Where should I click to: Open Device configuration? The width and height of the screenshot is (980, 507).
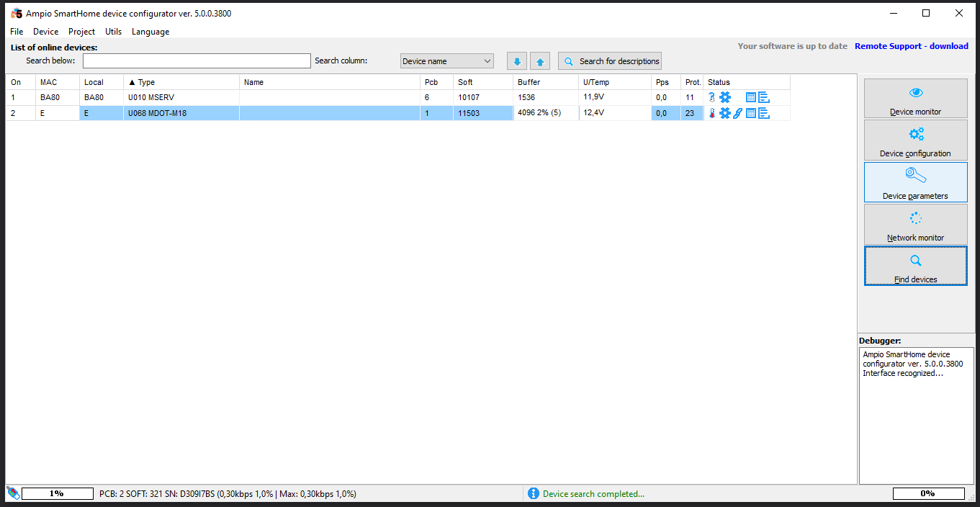pos(916,140)
